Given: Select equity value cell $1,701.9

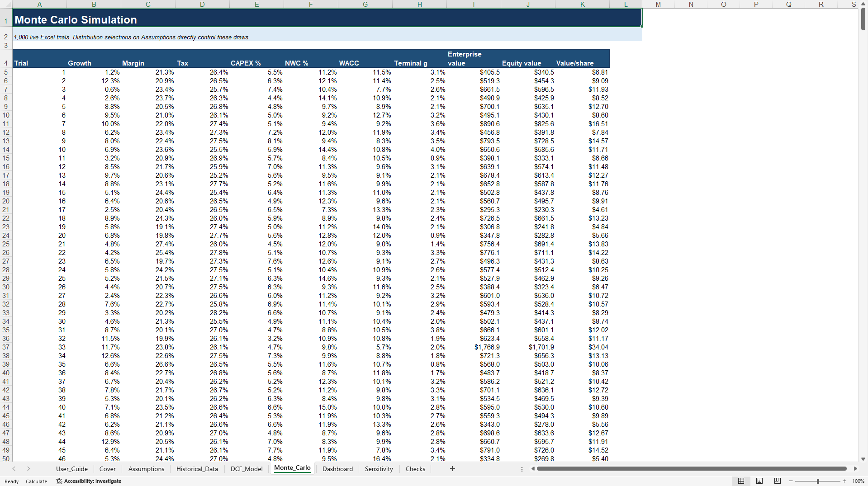Looking at the screenshot, I should coord(528,347).
